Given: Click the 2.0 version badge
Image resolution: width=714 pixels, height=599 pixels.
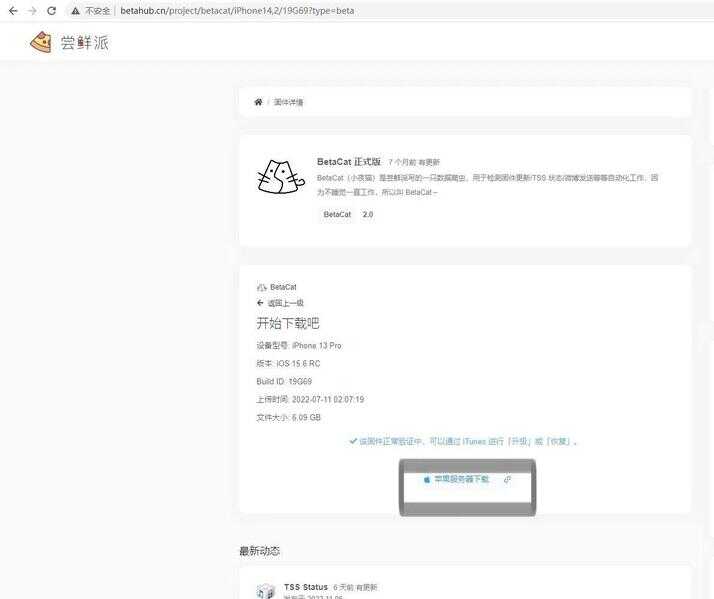Looking at the screenshot, I should click(367, 214).
